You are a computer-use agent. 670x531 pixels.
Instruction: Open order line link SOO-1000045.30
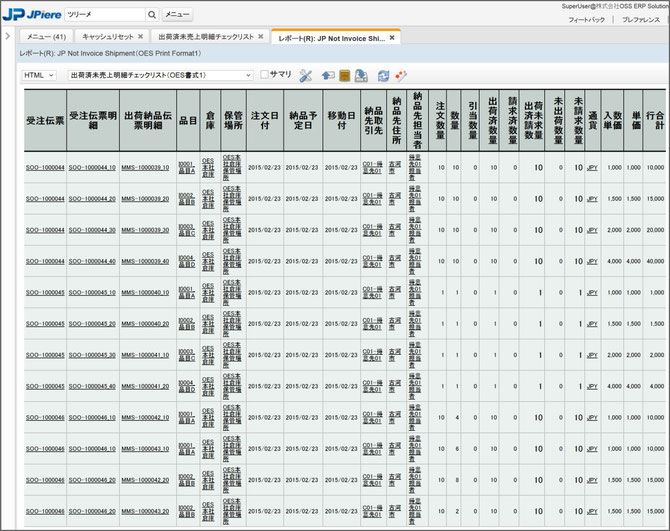[x=92, y=355]
